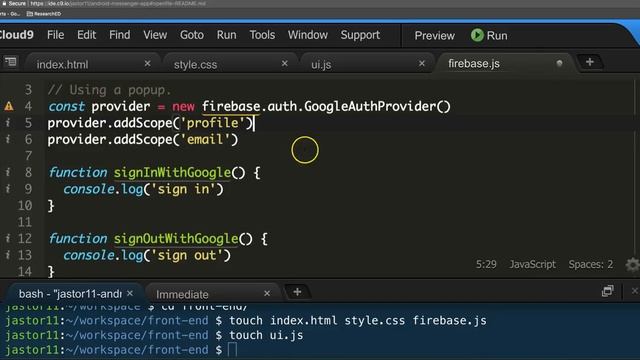Switch to the ui.js tab
This screenshot has width=640, height=360.
(321, 64)
